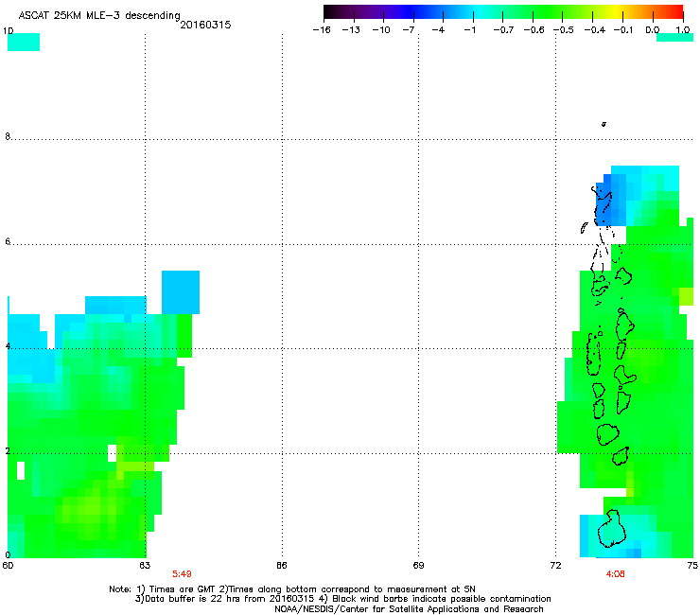Image resolution: width=700 pixels, height=615 pixels.
Task: Click the color scale label "-0.6"
Action: (x=534, y=30)
